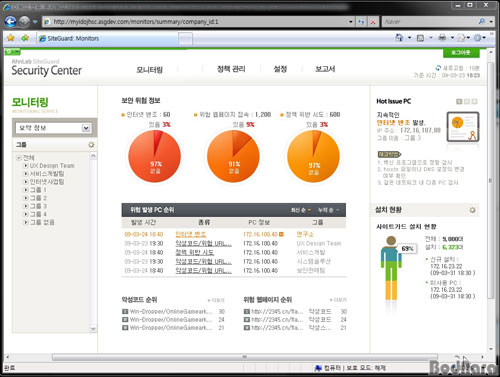The height and width of the screenshot is (377, 500).
Task: Click the stop X icon beside address bar
Action: pyautogui.click(x=373, y=22)
